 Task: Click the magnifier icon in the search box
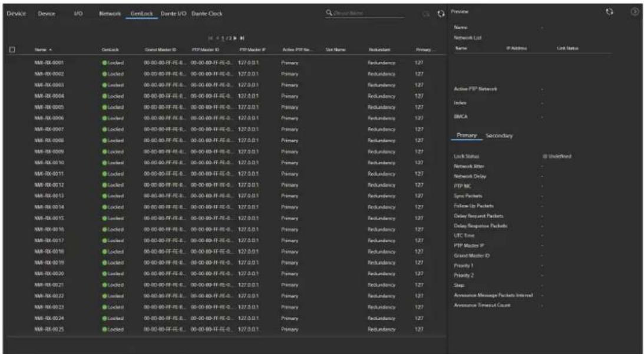pyautogui.click(x=329, y=14)
